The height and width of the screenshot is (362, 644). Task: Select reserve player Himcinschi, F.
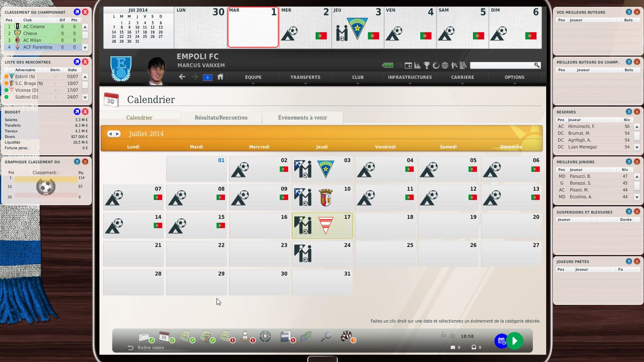click(594, 126)
